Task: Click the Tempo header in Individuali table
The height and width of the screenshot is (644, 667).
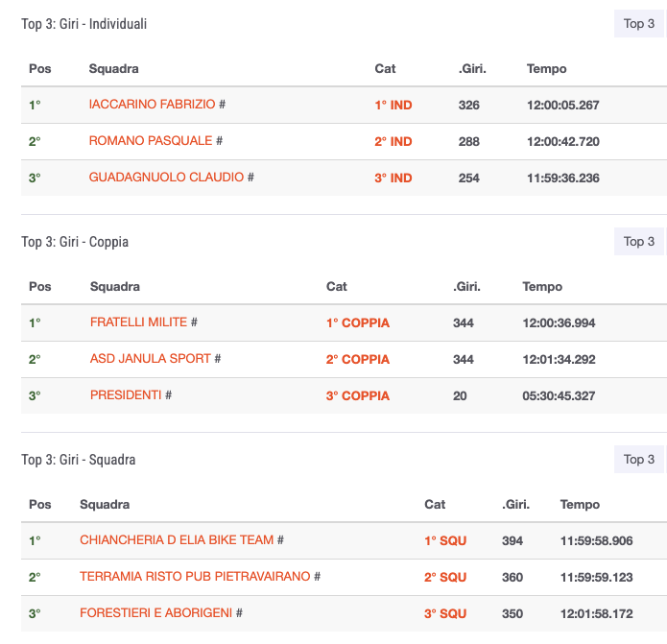Action: pos(547,68)
